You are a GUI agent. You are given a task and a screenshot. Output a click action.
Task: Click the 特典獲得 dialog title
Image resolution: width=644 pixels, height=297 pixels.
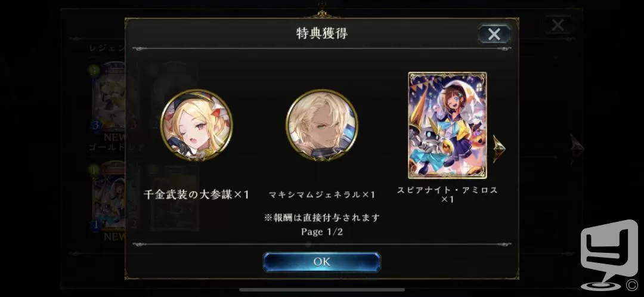pos(321,33)
